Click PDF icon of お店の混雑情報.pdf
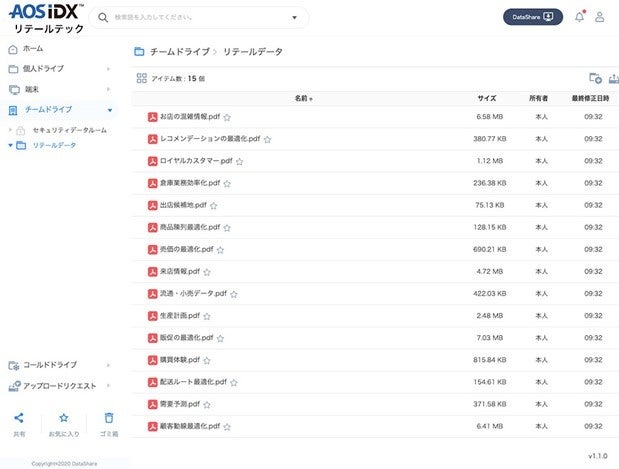This screenshot has height=469, width=619. click(x=152, y=117)
